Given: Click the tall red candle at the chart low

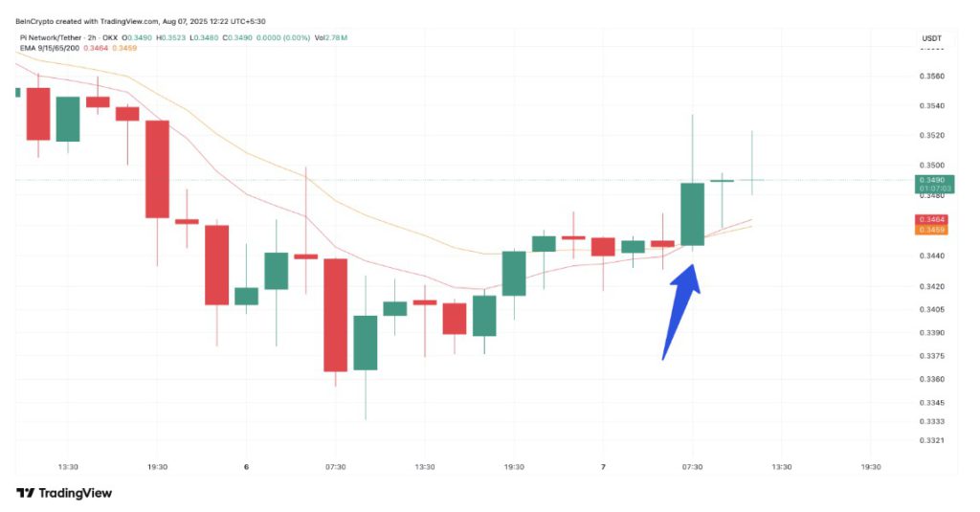Looking at the screenshot, I should (x=335, y=314).
